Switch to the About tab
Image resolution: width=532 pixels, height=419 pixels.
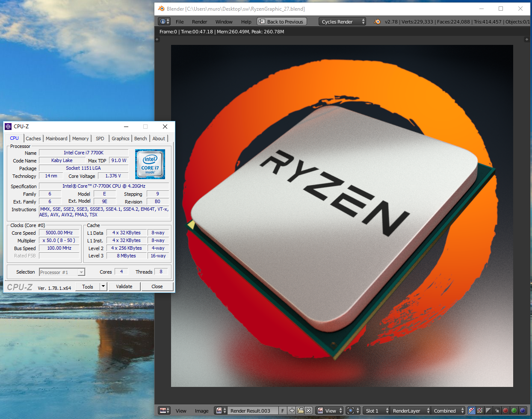click(159, 139)
